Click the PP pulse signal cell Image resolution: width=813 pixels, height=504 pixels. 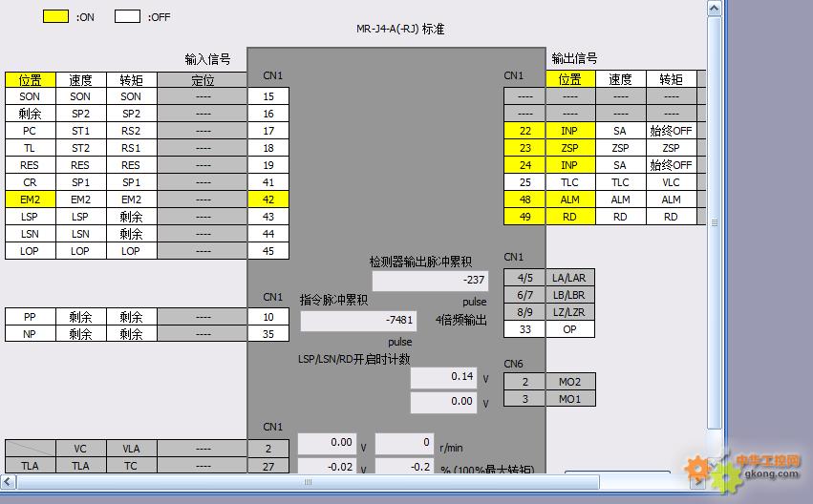pyautogui.click(x=30, y=317)
